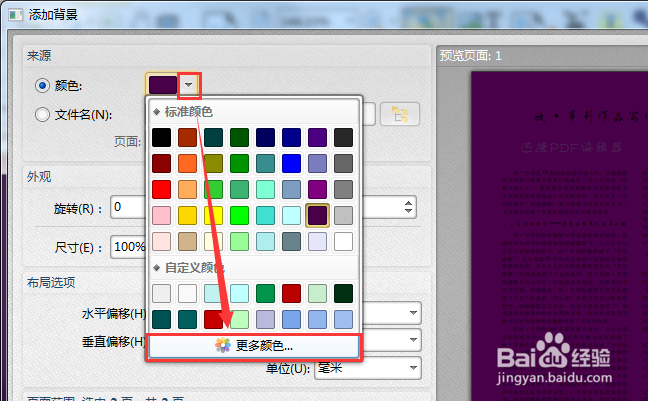648x401 pixels.
Task: Pick the pure red standard color swatch
Action: click(162, 190)
